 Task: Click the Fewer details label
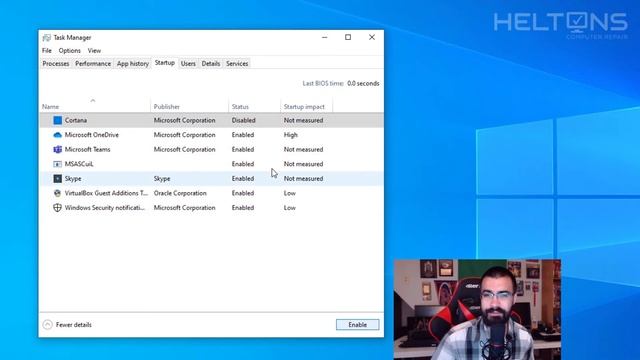coord(73,324)
